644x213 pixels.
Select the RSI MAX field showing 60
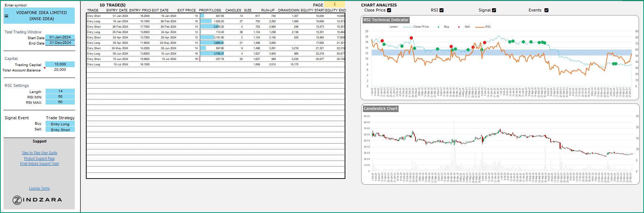(60, 102)
